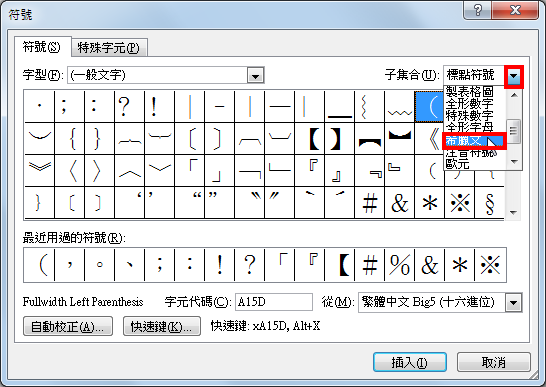Select the asterisk in the symbol grid
Screen dimensions: 546x387
429,203
